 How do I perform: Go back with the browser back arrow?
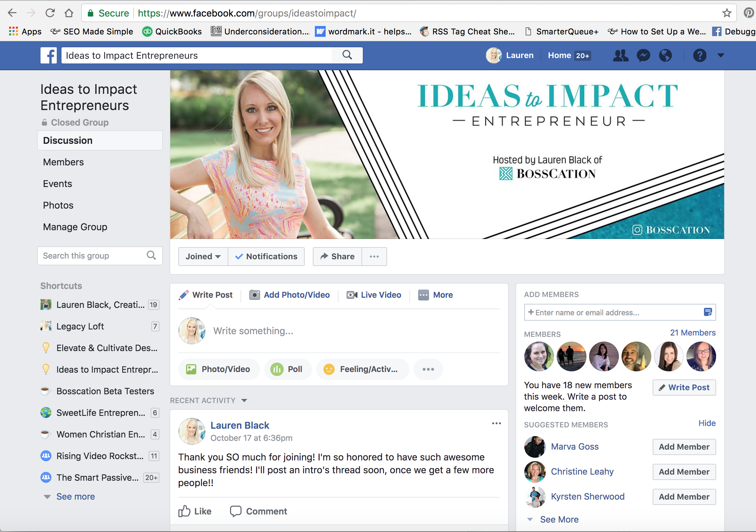[x=12, y=13]
